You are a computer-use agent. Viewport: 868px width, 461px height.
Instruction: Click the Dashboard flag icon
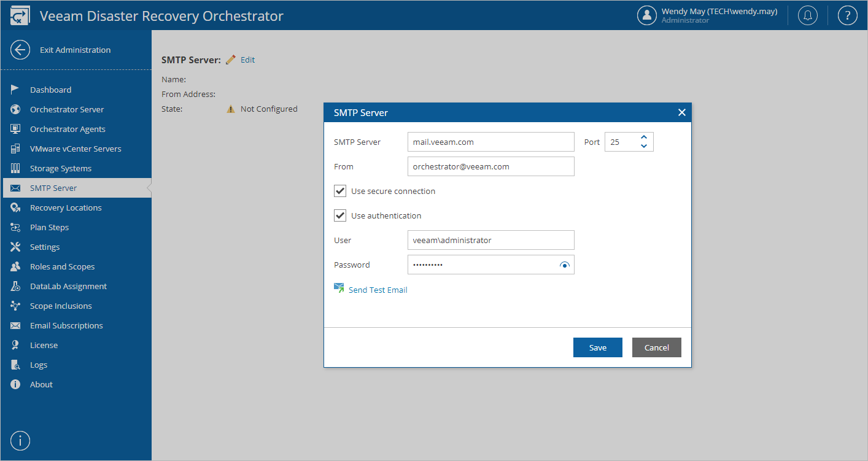click(x=15, y=90)
